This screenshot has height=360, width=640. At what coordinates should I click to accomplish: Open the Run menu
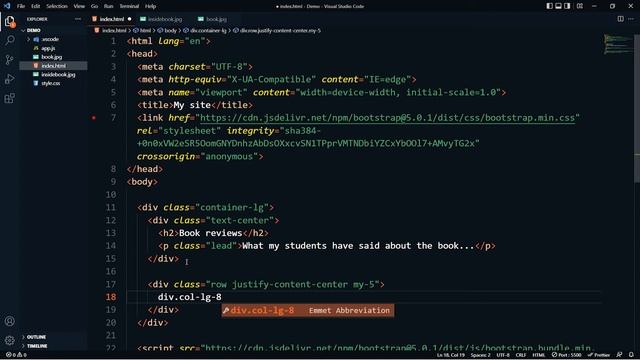coord(109,6)
